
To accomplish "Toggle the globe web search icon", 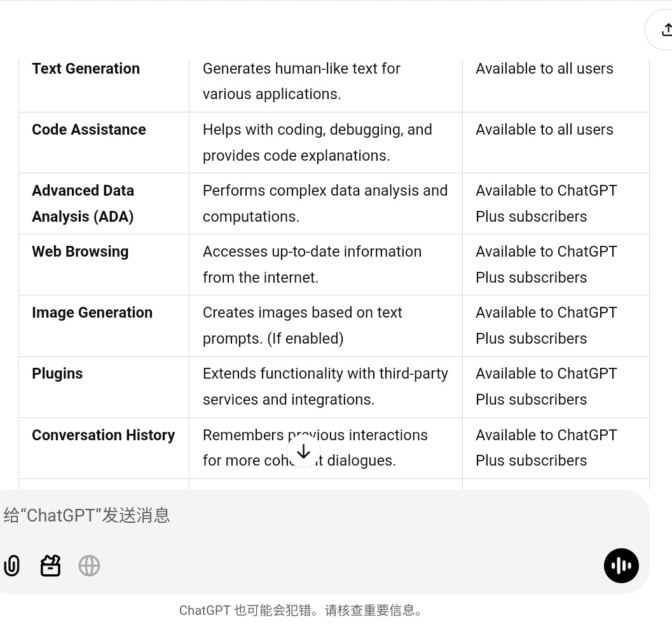I will (89, 566).
